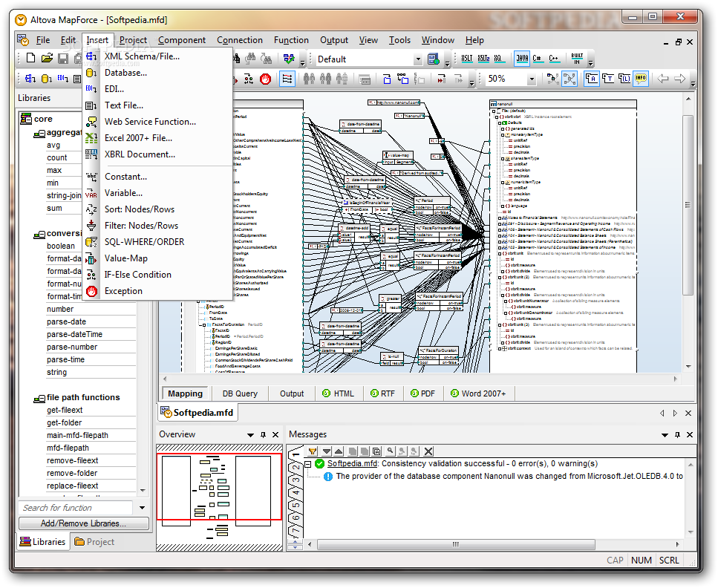Click the mapping vertical scrollbar thumb
Image resolution: width=718 pixels, height=588 pixels.
click(x=688, y=205)
